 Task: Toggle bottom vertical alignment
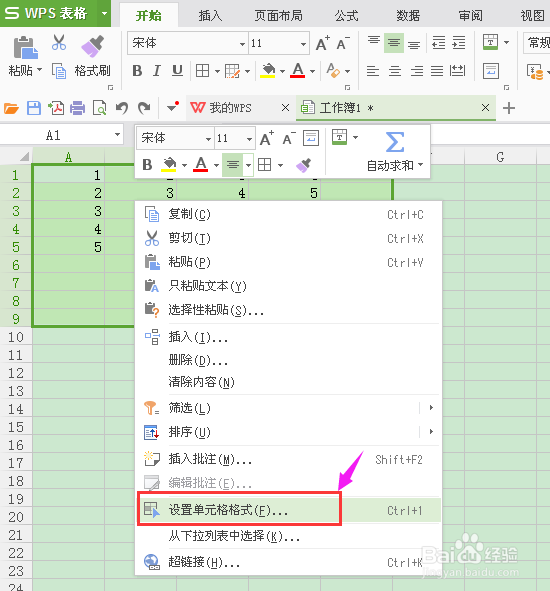[414, 45]
